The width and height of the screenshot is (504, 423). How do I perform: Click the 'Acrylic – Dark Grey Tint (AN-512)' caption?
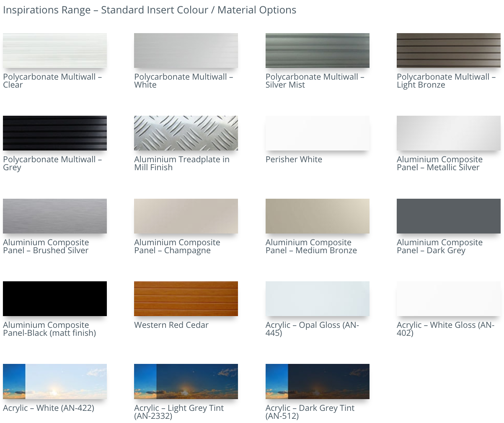[310, 412]
